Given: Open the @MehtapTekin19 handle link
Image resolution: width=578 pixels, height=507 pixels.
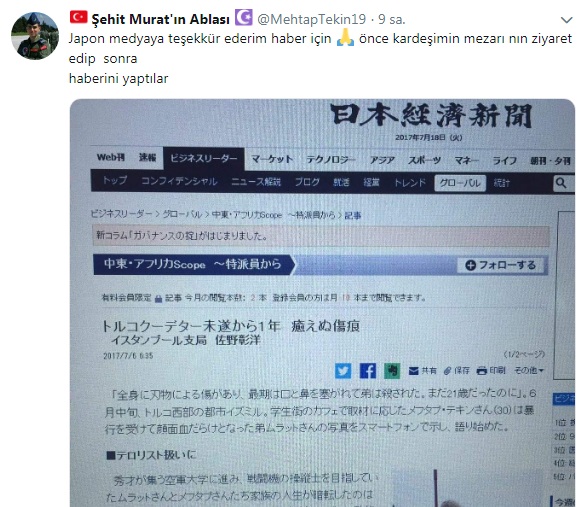Looking at the screenshot, I should point(311,19).
